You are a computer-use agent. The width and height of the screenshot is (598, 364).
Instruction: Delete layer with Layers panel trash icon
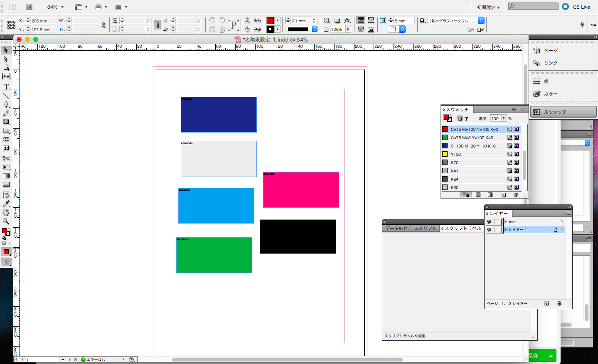click(x=559, y=303)
